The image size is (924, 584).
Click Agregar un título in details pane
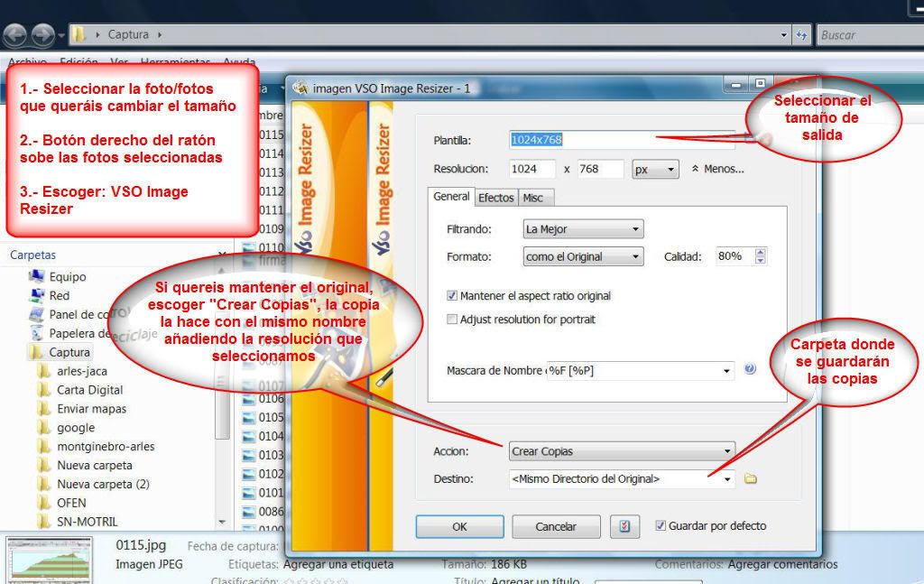[x=535, y=580]
